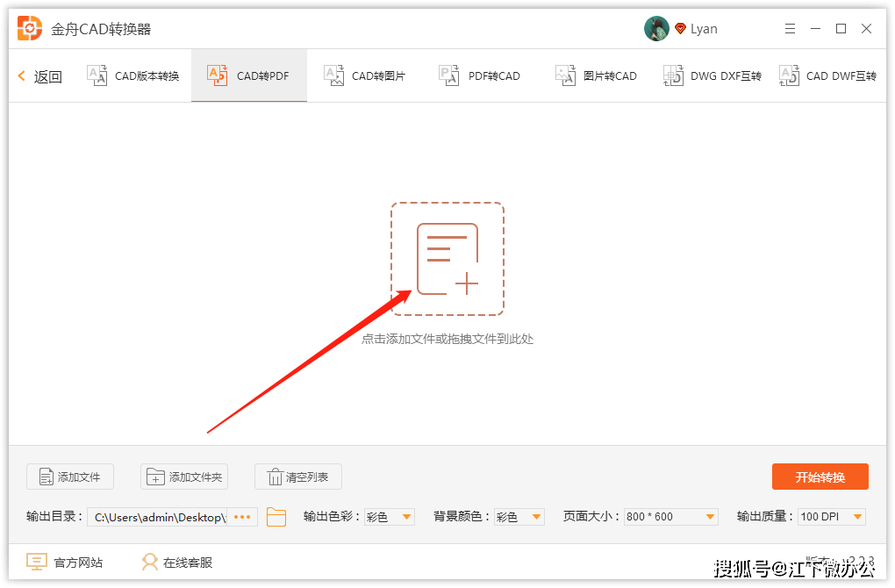895x588 pixels.
Task: Click the 输出目录 path input field
Action: pyautogui.click(x=157, y=517)
